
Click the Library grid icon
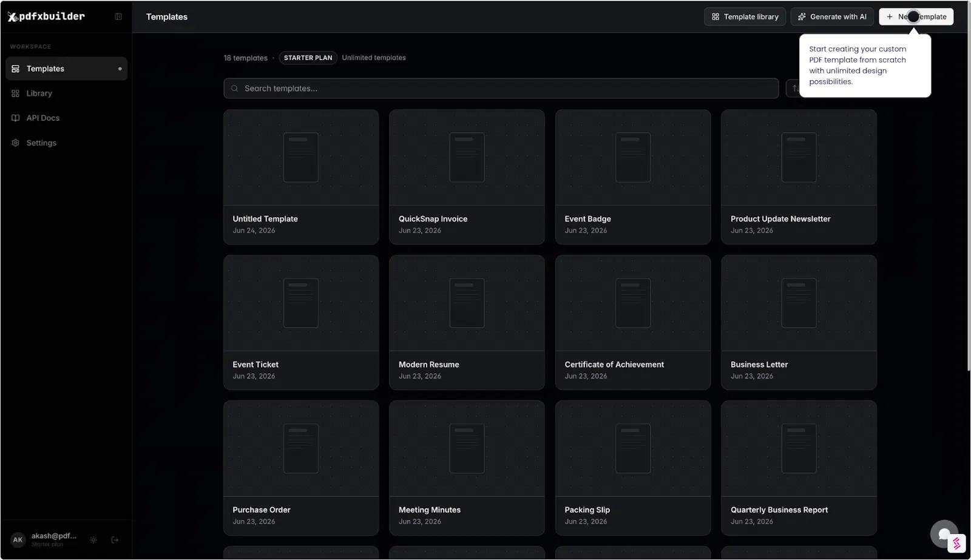coord(16,93)
